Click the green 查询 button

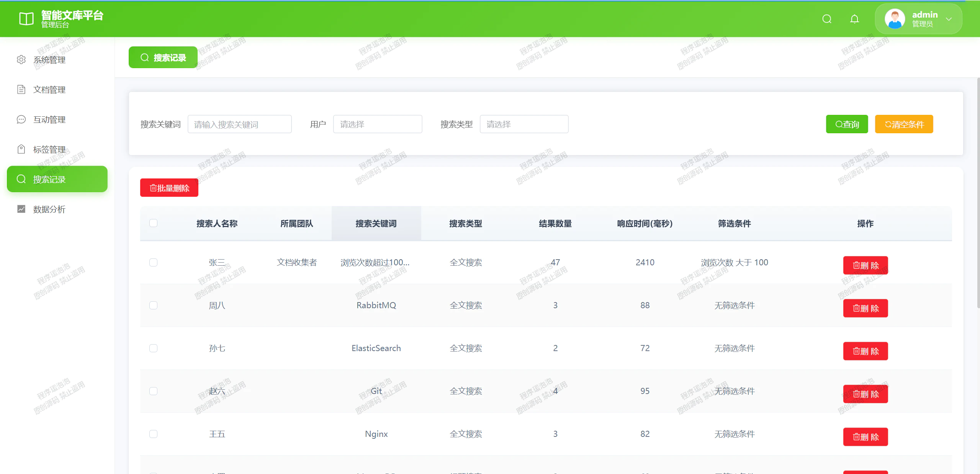point(847,124)
